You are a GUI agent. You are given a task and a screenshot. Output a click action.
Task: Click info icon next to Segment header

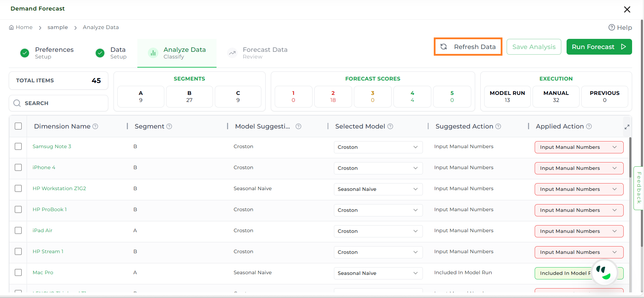click(169, 126)
